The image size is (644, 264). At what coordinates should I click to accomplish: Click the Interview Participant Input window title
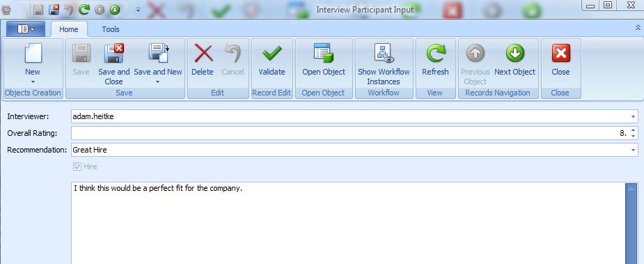coord(365,10)
